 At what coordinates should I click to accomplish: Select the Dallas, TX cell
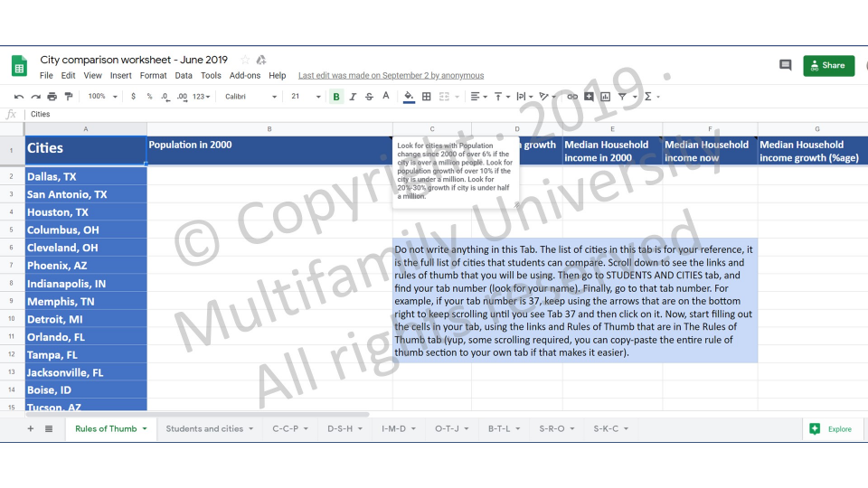pos(86,176)
